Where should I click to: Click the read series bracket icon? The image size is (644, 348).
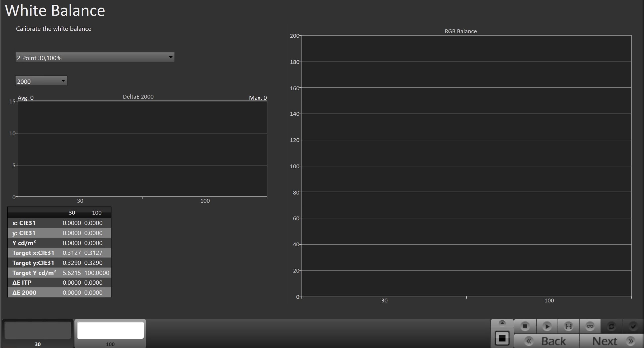click(568, 326)
